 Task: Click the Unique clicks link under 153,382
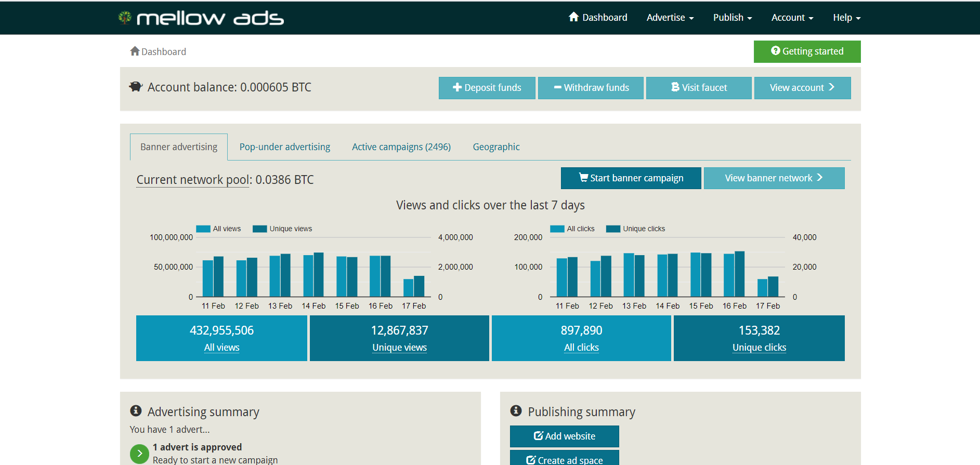click(x=759, y=348)
